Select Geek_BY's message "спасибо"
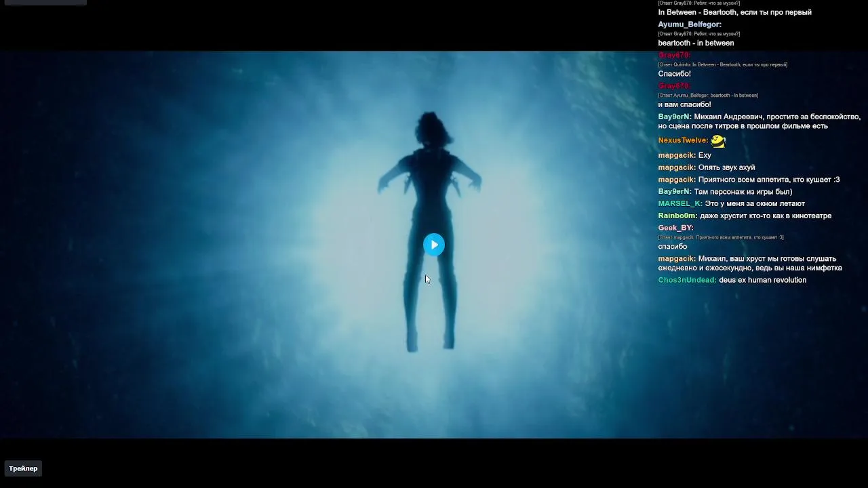 (672, 246)
